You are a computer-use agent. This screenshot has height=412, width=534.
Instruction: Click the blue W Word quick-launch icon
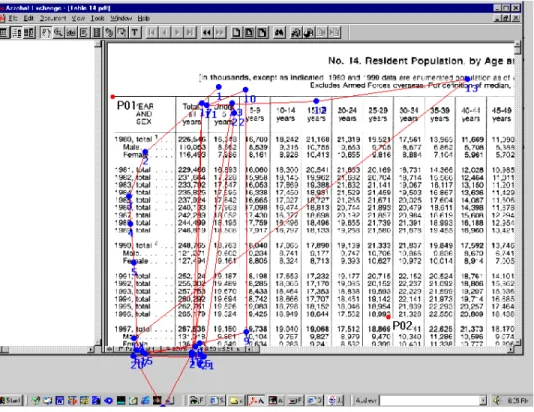coord(60,400)
